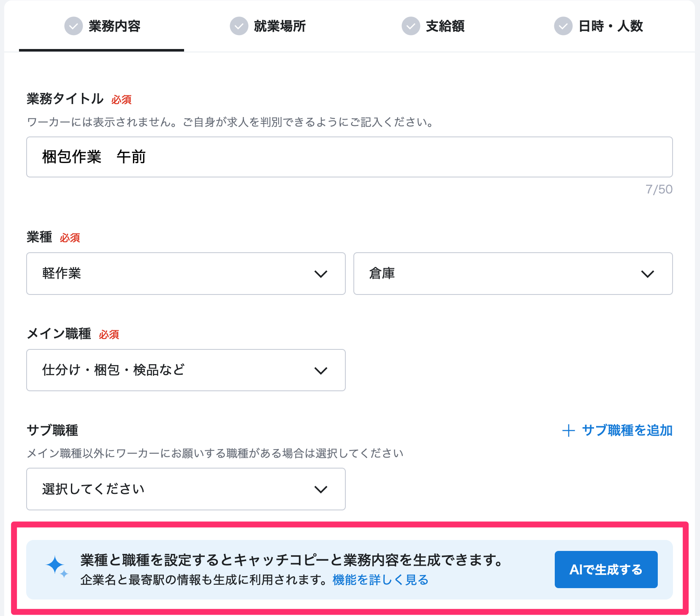Click the AI sparkle icon in banner
The image size is (700, 616).
click(57, 567)
